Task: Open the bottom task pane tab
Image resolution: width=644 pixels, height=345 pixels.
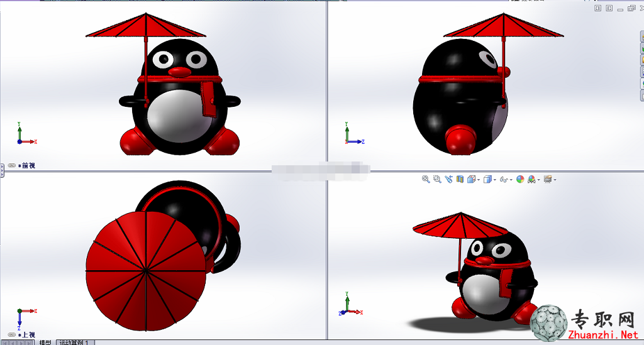Action: [x=642, y=95]
